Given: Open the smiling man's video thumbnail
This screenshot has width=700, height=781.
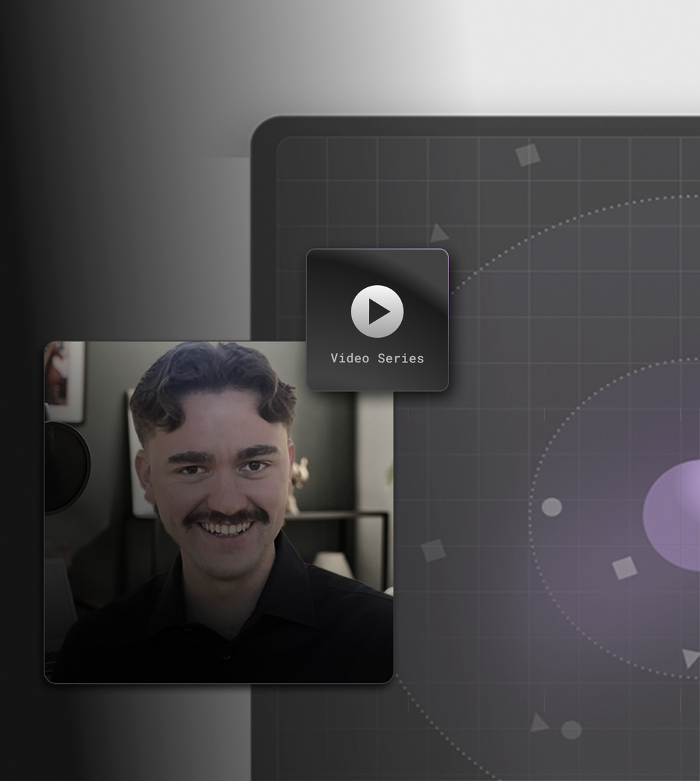Looking at the screenshot, I should tap(219, 512).
